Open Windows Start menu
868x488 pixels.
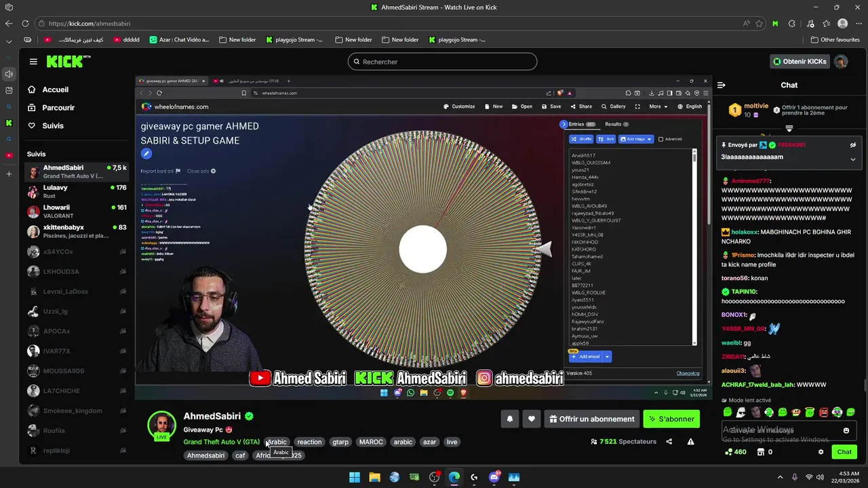point(355,477)
